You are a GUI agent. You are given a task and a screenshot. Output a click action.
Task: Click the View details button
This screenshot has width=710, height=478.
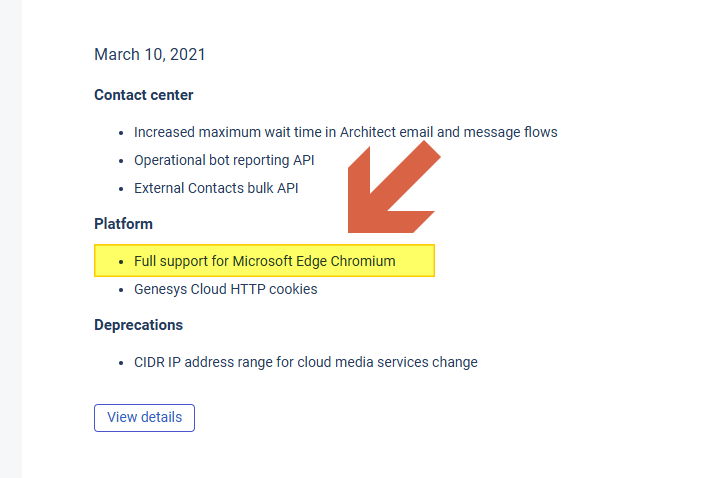[144, 417]
